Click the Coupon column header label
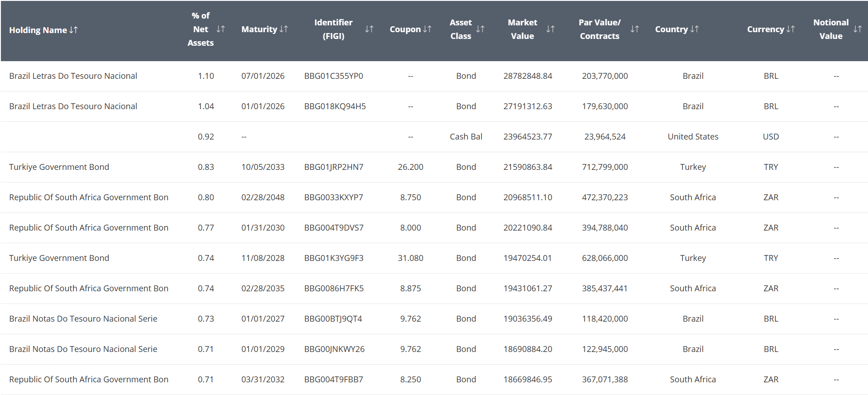868x395 pixels. pos(405,29)
